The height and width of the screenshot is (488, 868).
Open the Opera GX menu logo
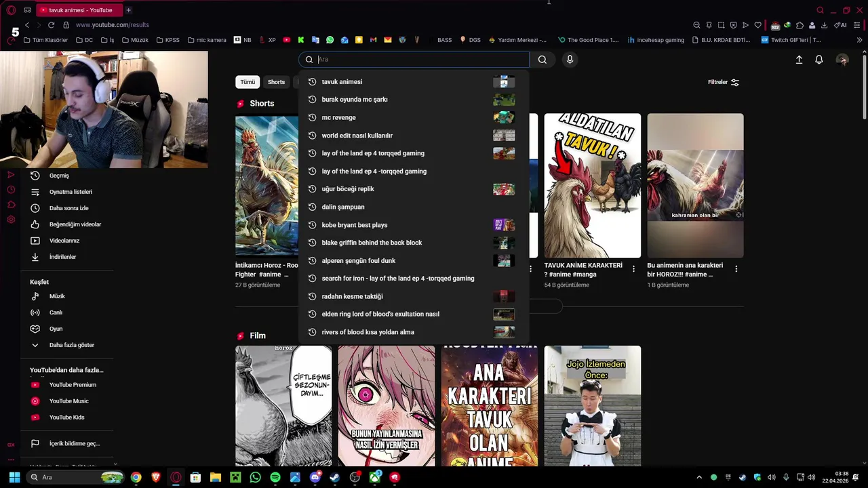pos(11,10)
